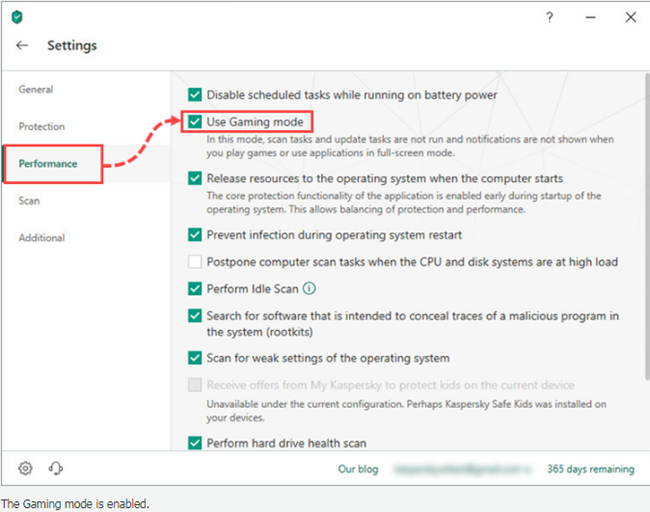
Task: Click 'Postpone computer scan tasks' label text
Action: pos(412,262)
